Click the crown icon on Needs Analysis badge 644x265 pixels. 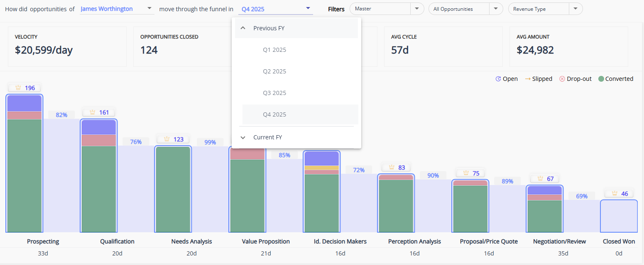coord(167,139)
